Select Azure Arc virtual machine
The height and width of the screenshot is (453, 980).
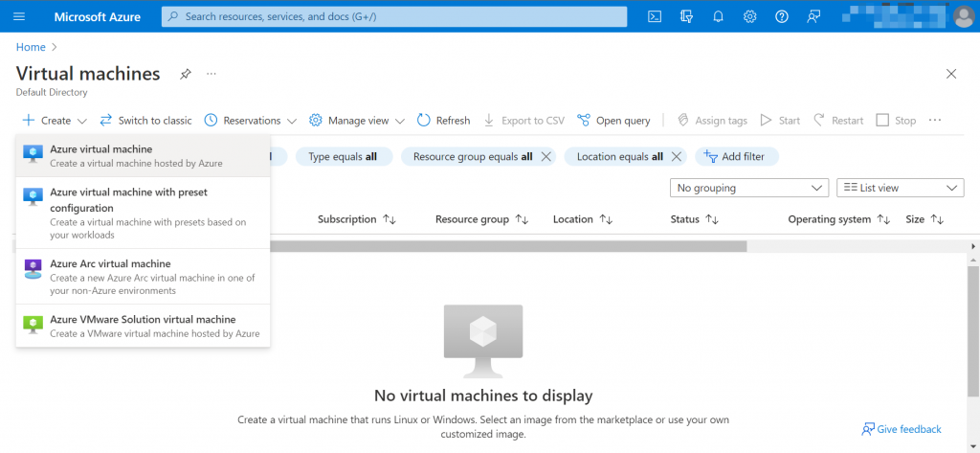pyautogui.click(x=143, y=277)
